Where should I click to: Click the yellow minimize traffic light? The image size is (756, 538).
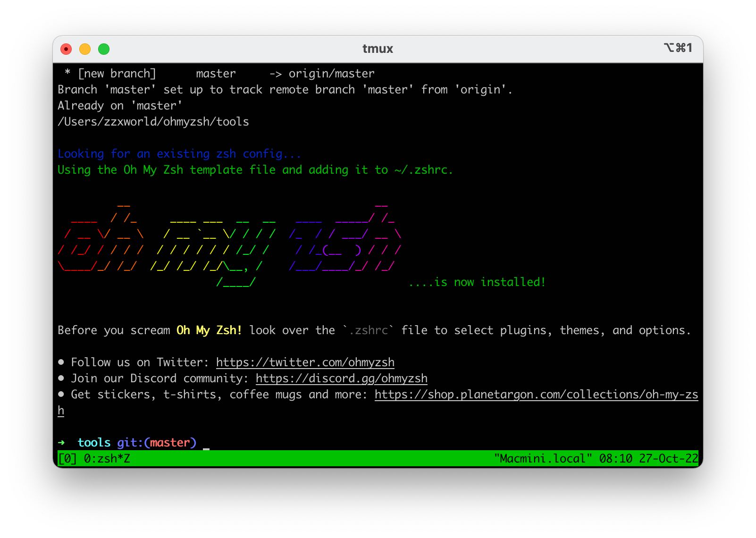pos(85,49)
